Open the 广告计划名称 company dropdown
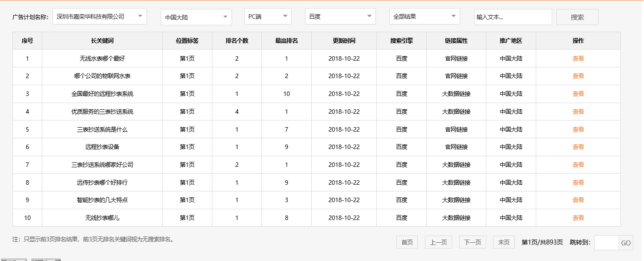This screenshot has width=644, height=261. [x=100, y=16]
